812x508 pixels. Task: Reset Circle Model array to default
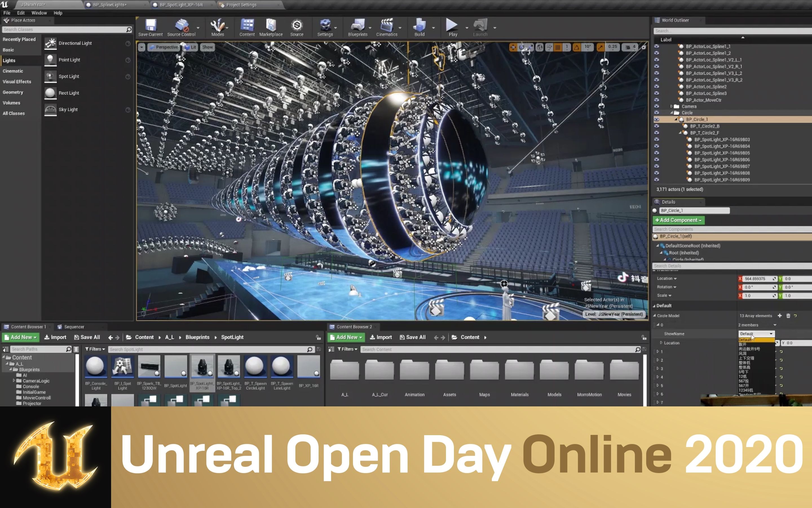(795, 316)
